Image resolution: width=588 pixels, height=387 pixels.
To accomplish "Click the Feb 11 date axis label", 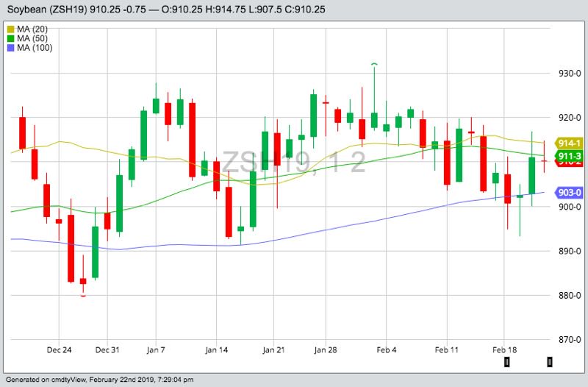I will coord(447,350).
